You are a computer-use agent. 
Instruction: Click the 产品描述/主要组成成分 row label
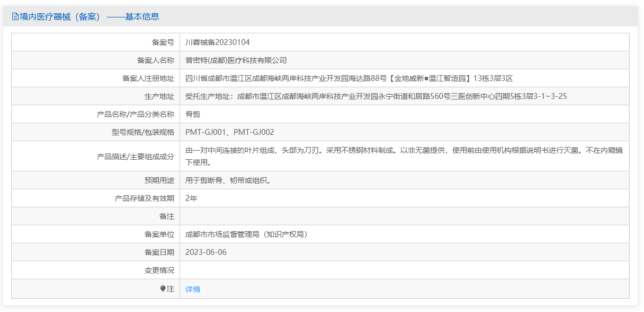pos(136,157)
